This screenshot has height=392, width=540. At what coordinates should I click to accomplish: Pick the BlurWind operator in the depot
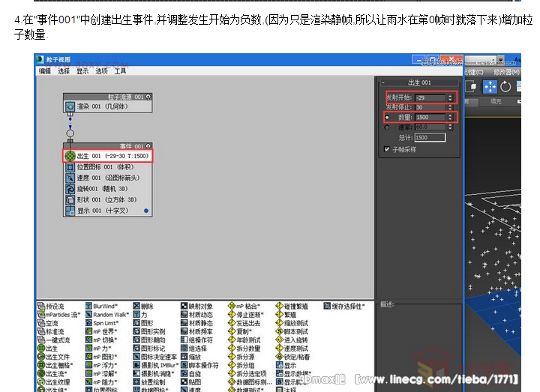[101, 306]
